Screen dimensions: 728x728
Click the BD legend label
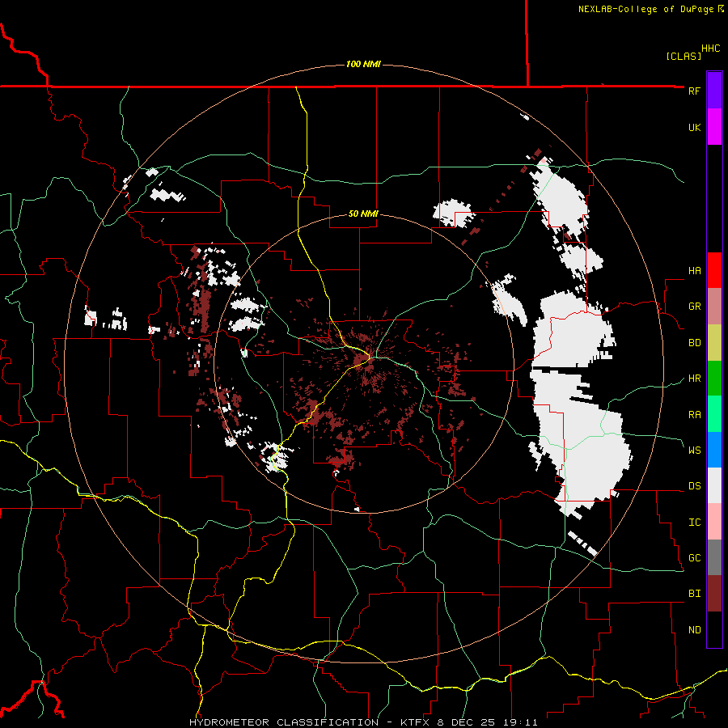tap(694, 343)
